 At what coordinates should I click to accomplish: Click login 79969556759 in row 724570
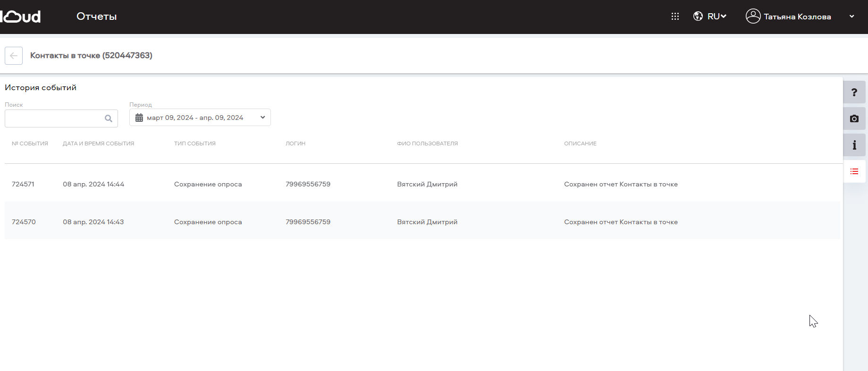308,222
